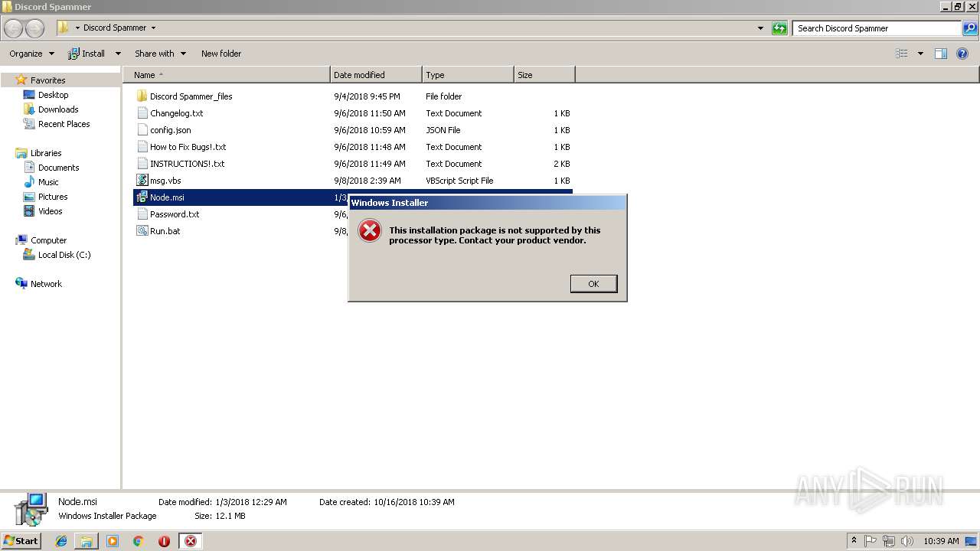Launch Internet Explorer from the taskbar

click(x=61, y=541)
